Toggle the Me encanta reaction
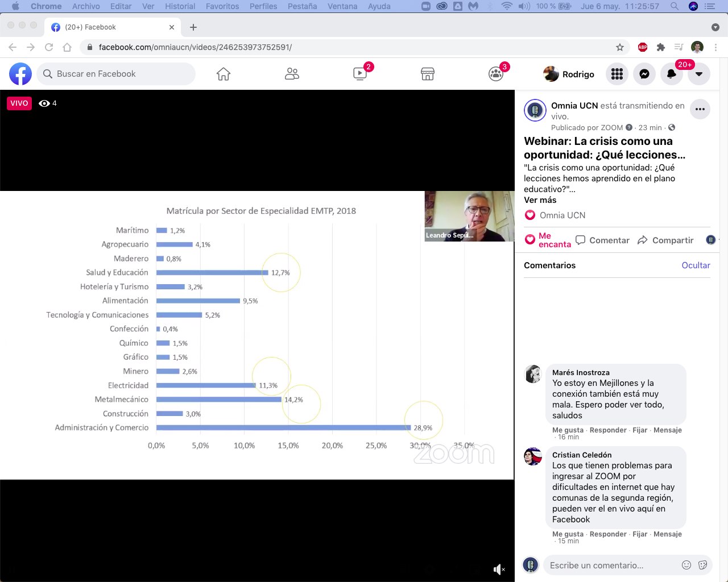The height and width of the screenshot is (582, 728). tap(547, 240)
